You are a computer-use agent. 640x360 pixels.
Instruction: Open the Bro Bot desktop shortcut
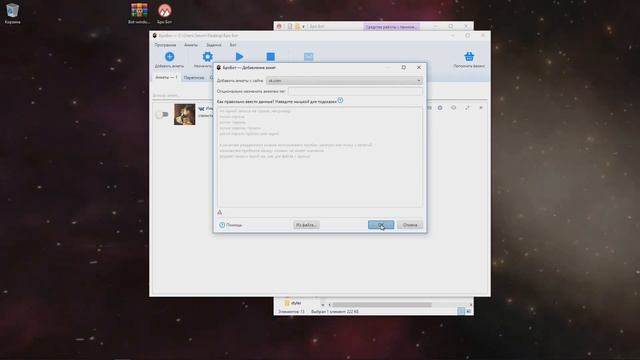click(164, 13)
